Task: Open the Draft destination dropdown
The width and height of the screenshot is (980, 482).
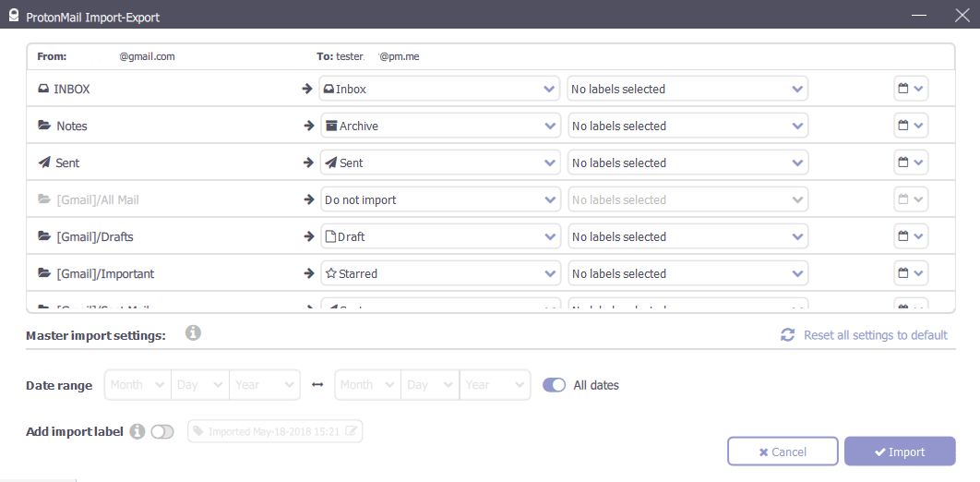Action: click(440, 236)
